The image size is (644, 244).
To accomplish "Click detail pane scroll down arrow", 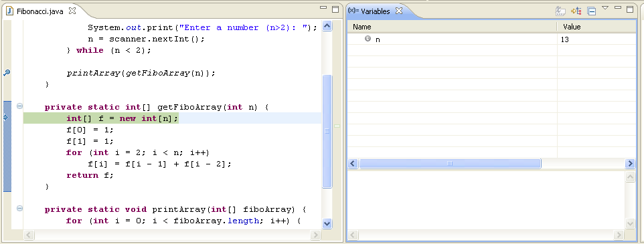I will click(630, 223).
